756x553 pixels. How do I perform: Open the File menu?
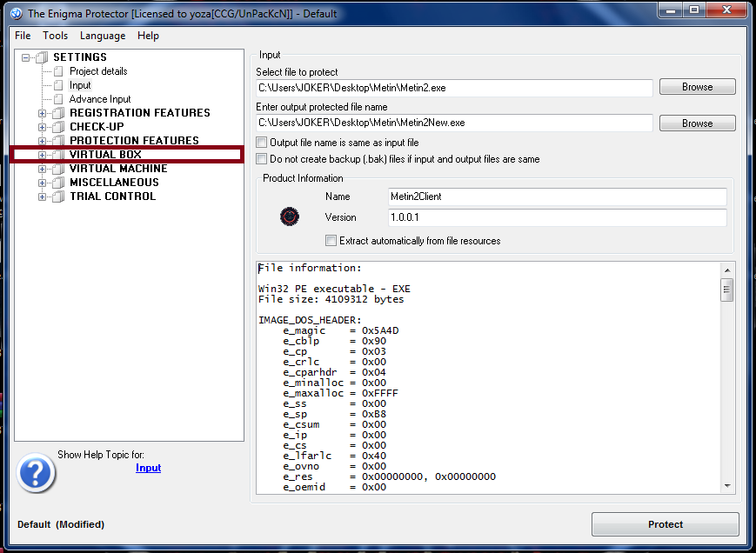[x=23, y=36]
